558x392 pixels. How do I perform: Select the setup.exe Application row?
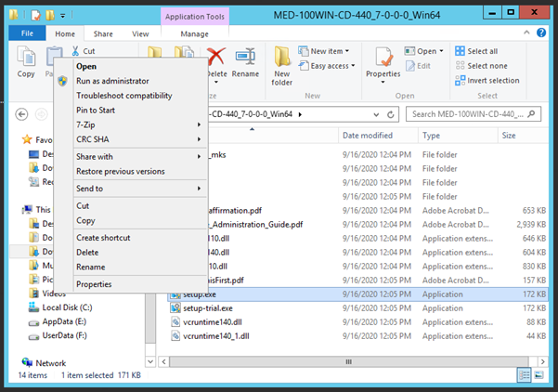(357, 294)
